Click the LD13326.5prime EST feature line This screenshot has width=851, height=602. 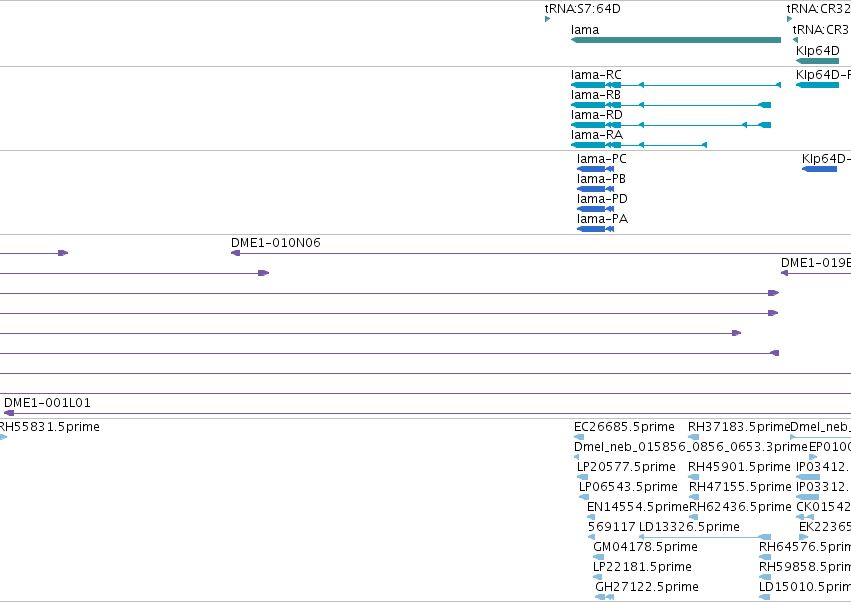click(x=705, y=538)
